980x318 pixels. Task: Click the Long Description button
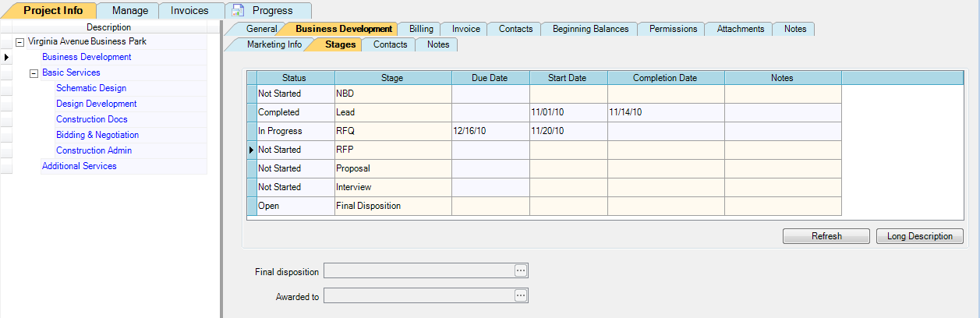click(919, 236)
